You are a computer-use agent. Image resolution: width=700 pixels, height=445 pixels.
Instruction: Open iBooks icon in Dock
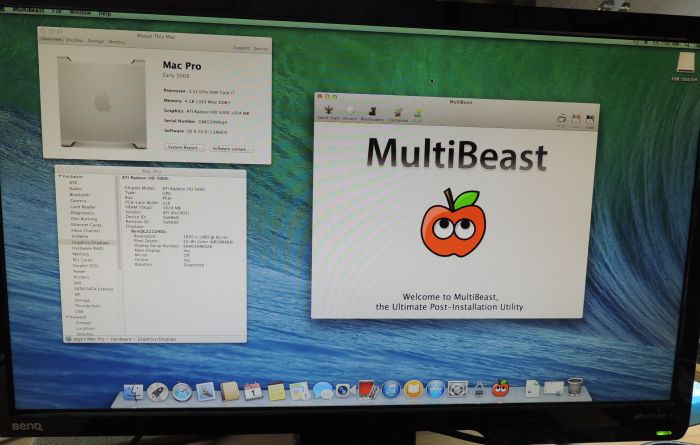(413, 389)
